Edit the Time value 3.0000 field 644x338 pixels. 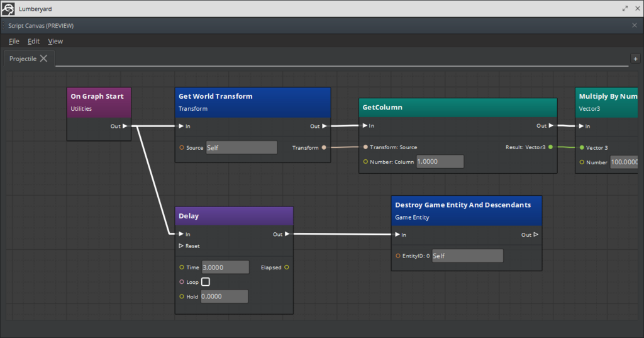pyautogui.click(x=226, y=268)
